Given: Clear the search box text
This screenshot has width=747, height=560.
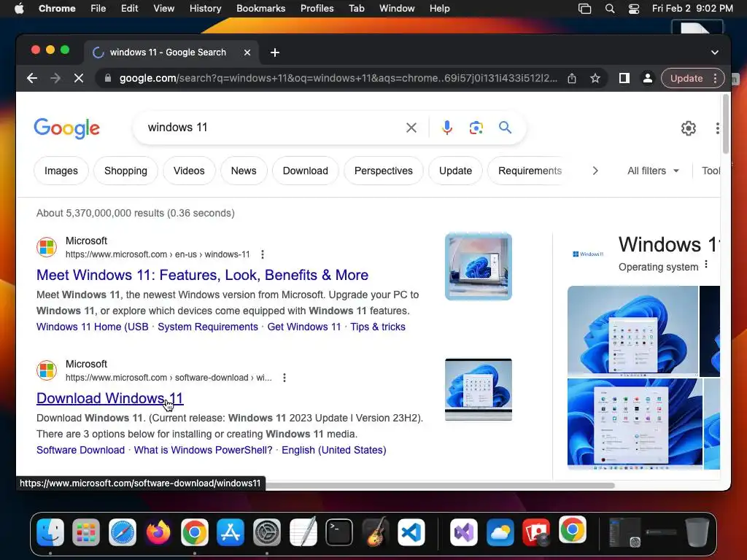Looking at the screenshot, I should (411, 128).
